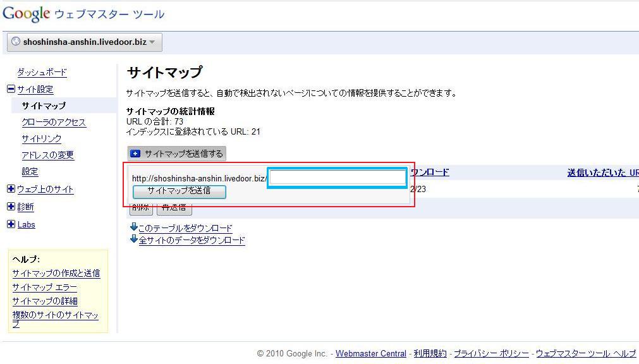Click the 'インデックスに登録されている URL: 21' text
The height and width of the screenshot is (364, 639).
point(193,131)
